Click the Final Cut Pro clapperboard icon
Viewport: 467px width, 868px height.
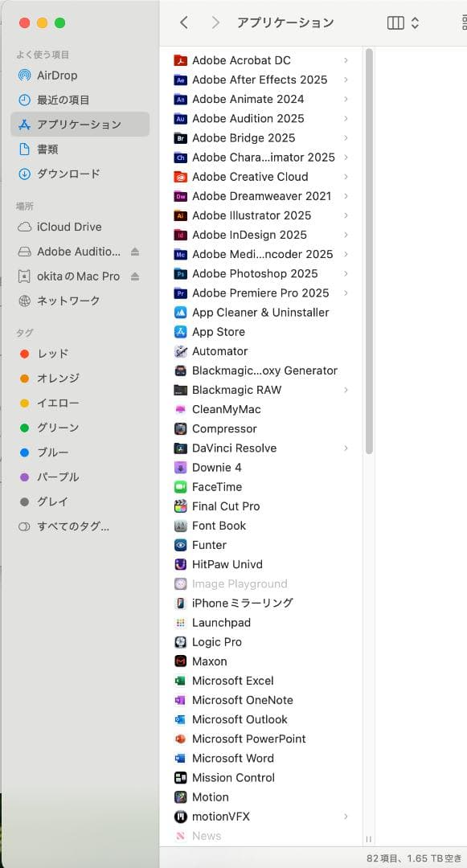(180, 506)
